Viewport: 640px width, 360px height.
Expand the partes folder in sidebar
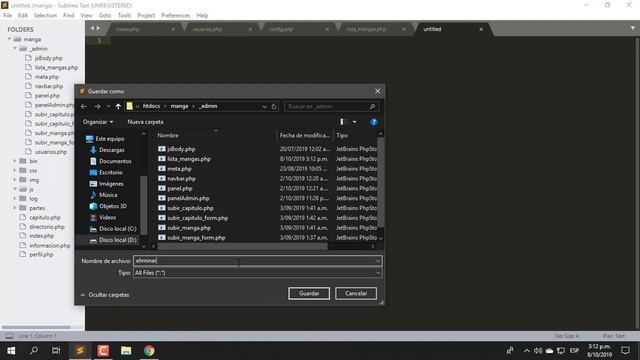coord(15,208)
